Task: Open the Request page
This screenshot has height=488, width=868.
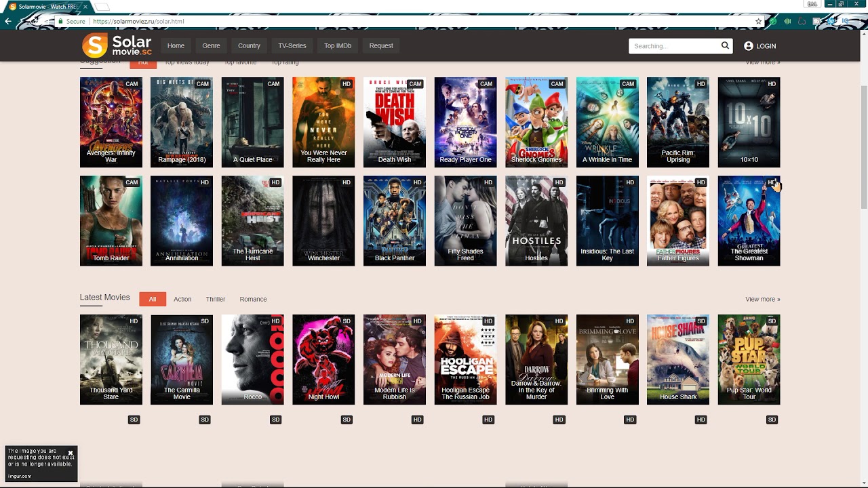Action: click(381, 45)
